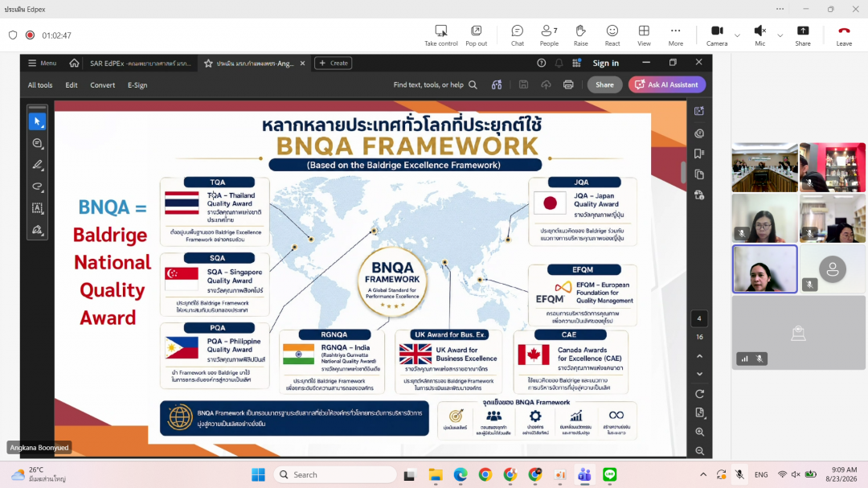Open the page thumbnails panel
Viewport: 868px width, 488px height.
(x=699, y=174)
